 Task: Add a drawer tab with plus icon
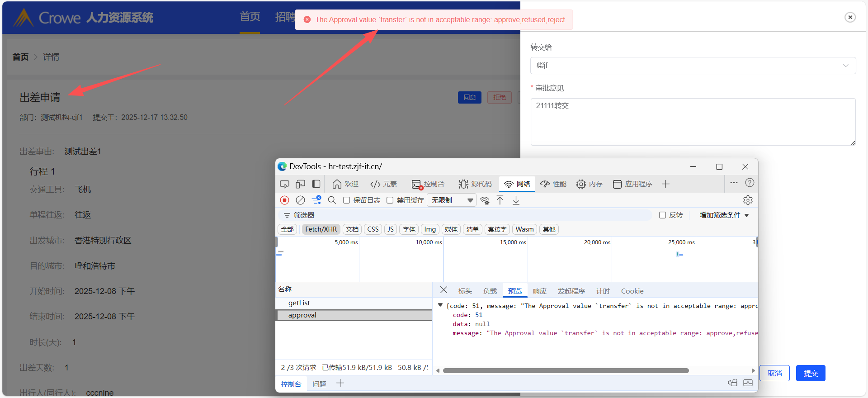pyautogui.click(x=340, y=384)
